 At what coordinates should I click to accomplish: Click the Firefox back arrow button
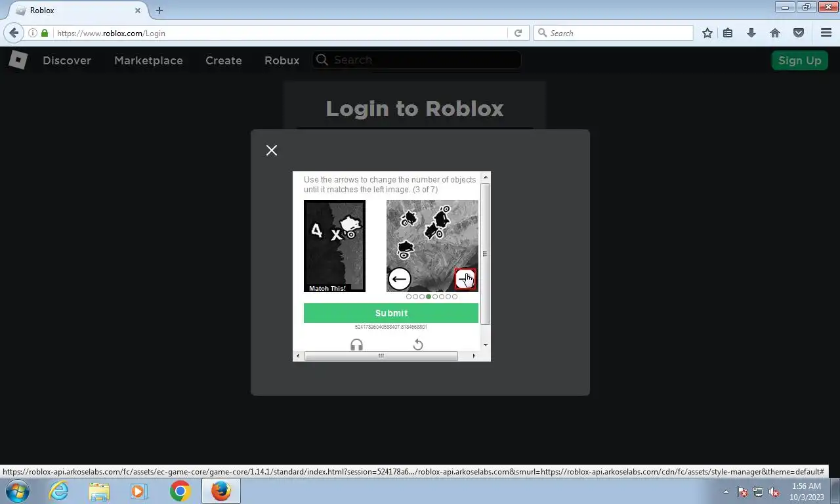pos(14,33)
